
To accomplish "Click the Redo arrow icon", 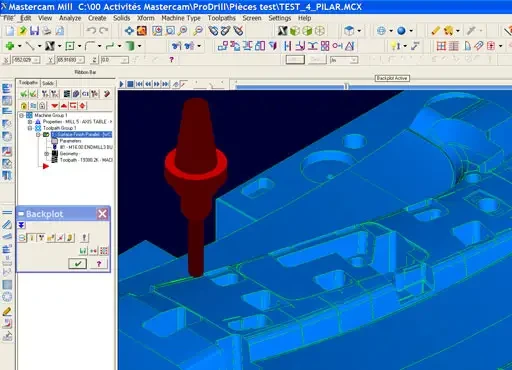I will pos(104,31).
